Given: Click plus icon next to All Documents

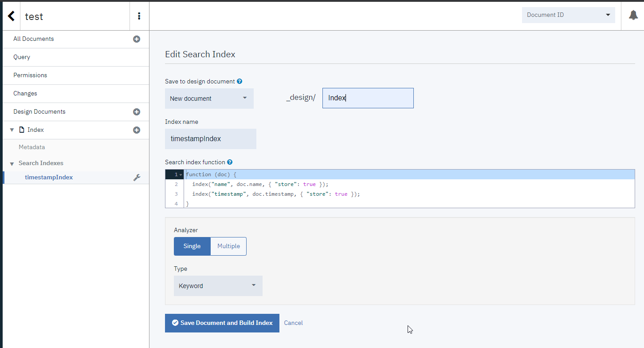Looking at the screenshot, I should pos(137,39).
